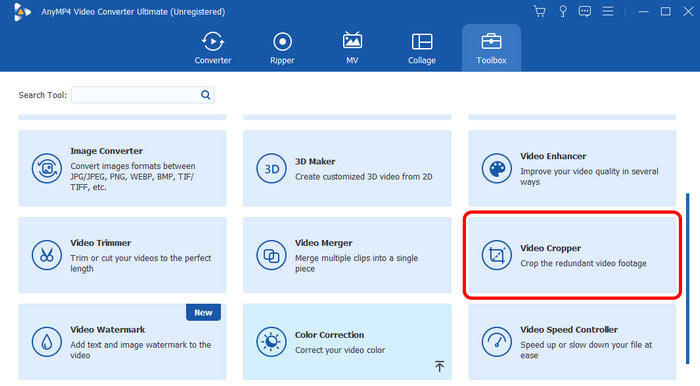Click the search magnifier icon

point(205,95)
